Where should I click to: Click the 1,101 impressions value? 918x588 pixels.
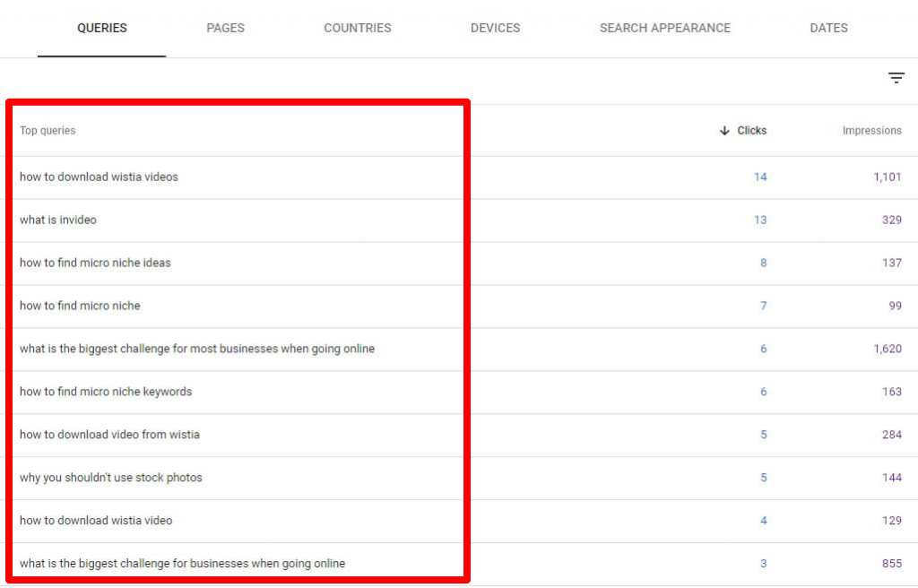pyautogui.click(x=888, y=177)
